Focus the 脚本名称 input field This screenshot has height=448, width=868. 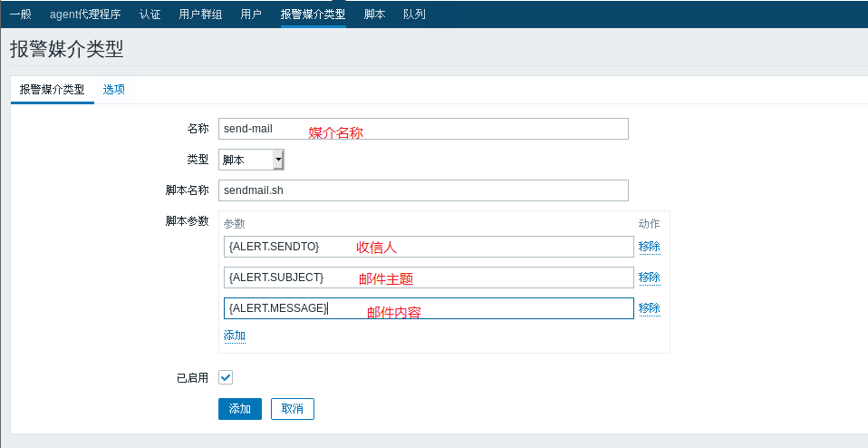[x=423, y=190]
